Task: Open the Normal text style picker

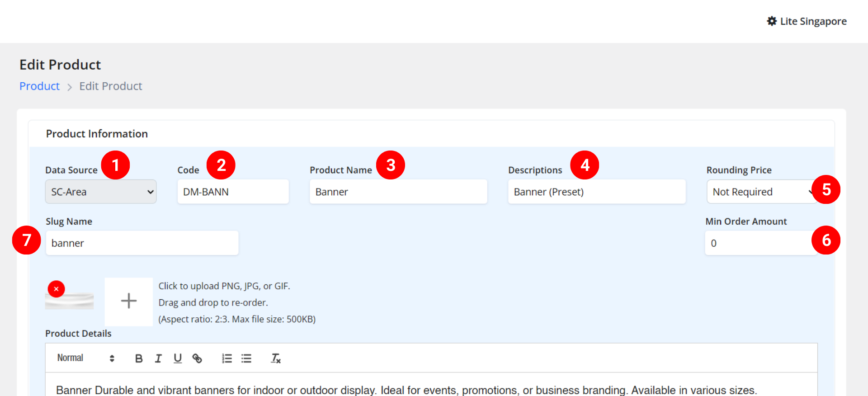Action: [85, 358]
